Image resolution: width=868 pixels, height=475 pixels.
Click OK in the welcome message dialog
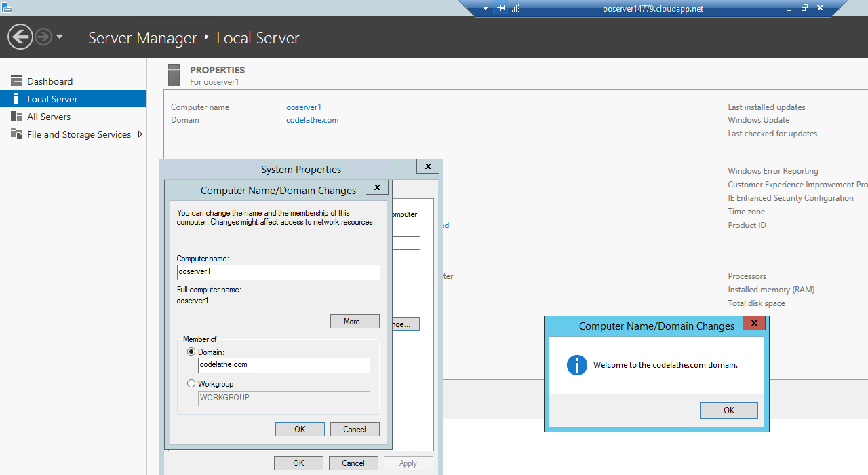coord(729,411)
